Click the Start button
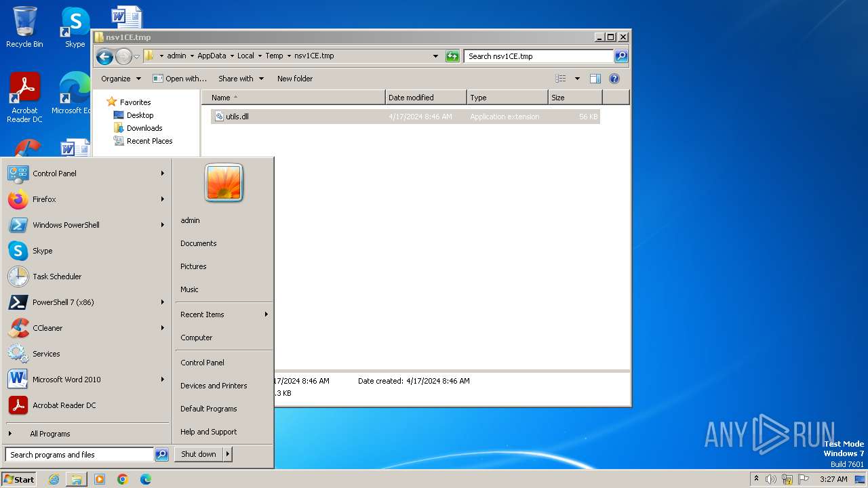The width and height of the screenshot is (868, 488). tap(19, 479)
